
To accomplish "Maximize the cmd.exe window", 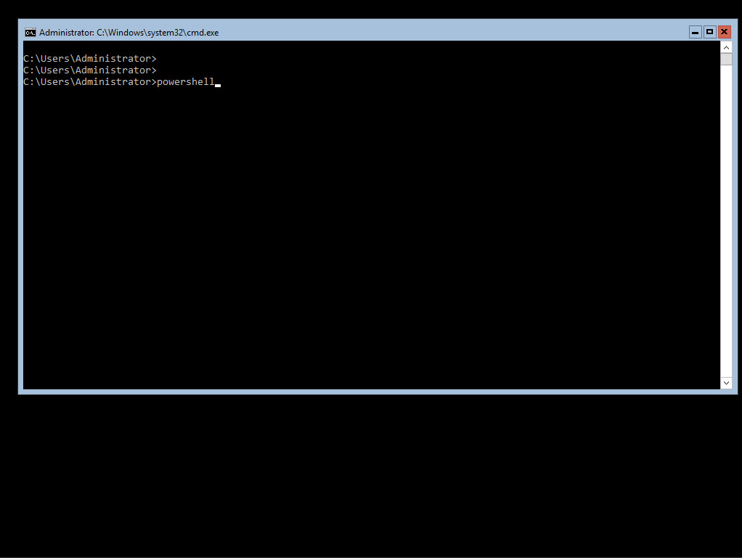I will pyautogui.click(x=709, y=32).
